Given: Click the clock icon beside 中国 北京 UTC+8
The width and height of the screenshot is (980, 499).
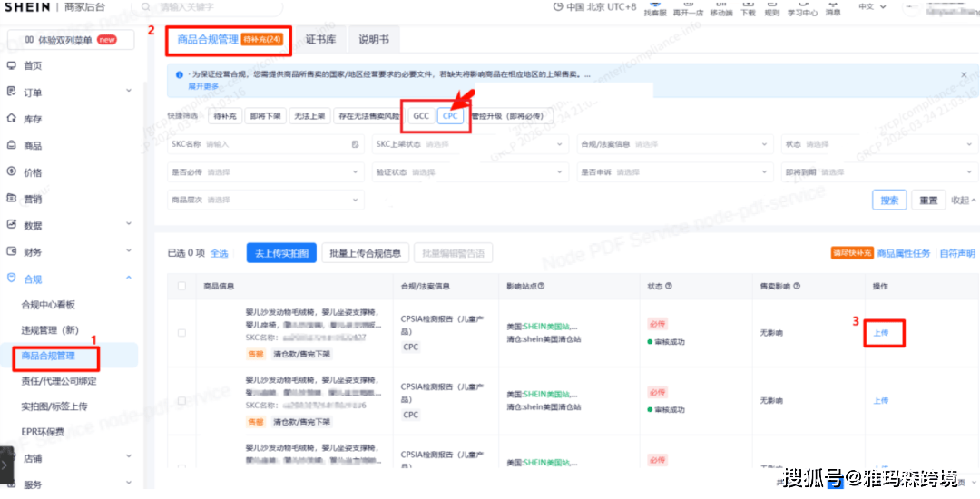Looking at the screenshot, I should coord(558,7).
